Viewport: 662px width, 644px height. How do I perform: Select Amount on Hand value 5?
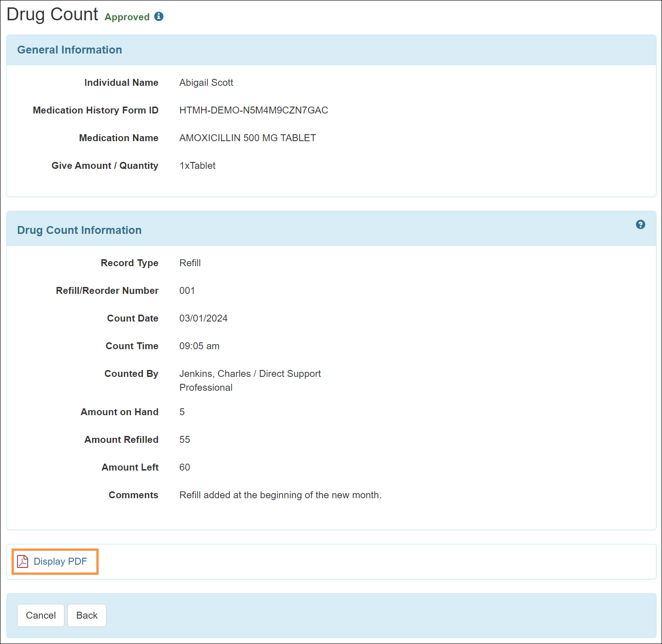pyautogui.click(x=182, y=412)
